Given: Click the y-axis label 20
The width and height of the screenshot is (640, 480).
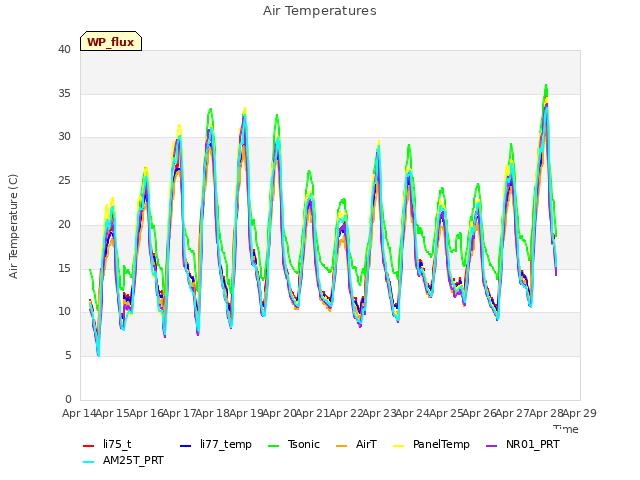Looking at the screenshot, I should [x=64, y=224].
